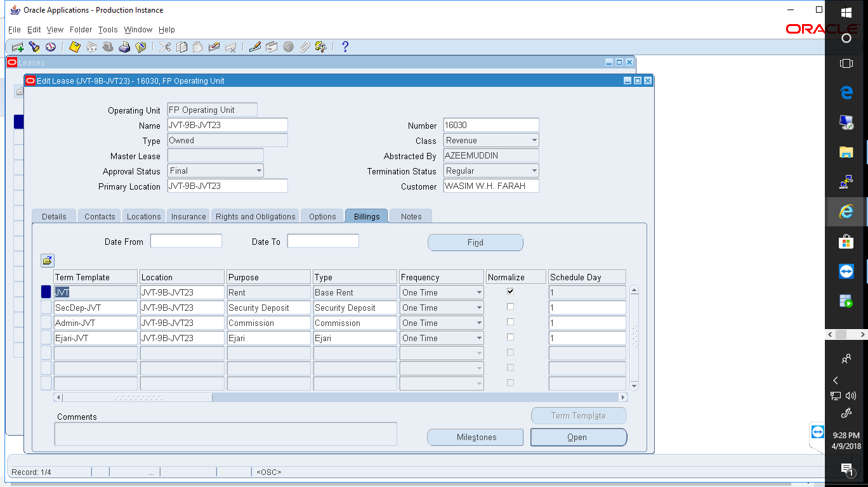Clear the record with the eraser icon
The image size is (868, 487).
(214, 47)
